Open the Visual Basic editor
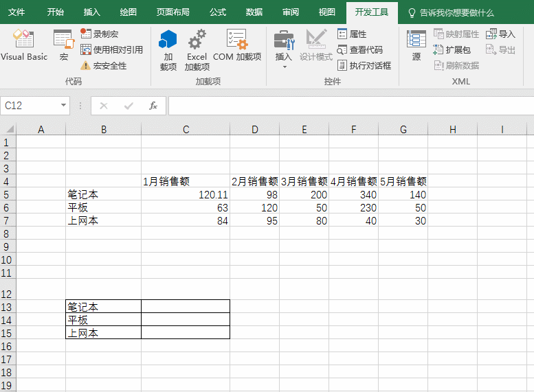The image size is (534, 392). [x=24, y=45]
